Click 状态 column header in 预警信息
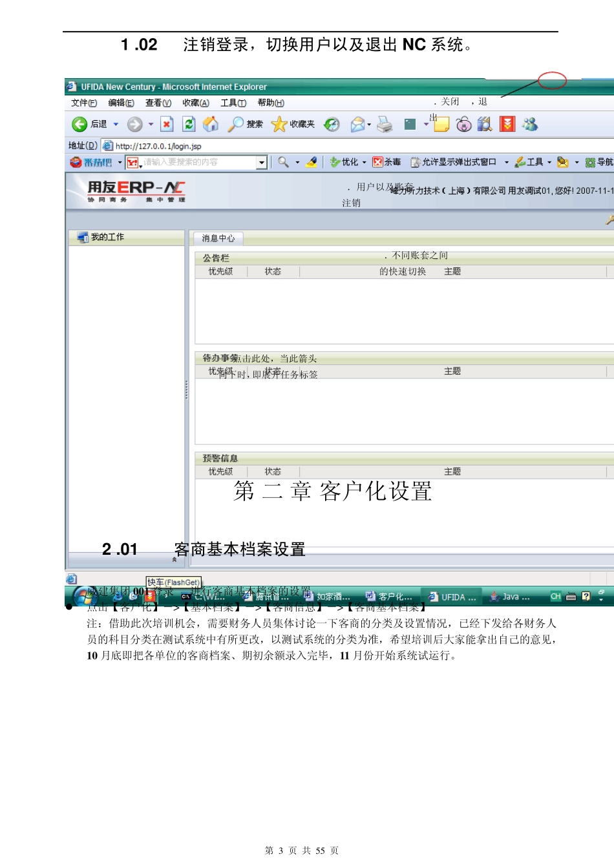Screen dimensions: 614x868 coord(273,472)
